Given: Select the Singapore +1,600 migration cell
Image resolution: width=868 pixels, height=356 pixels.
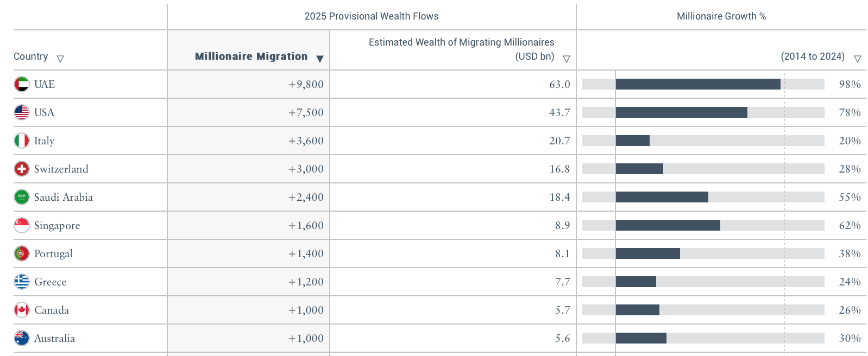Looking at the screenshot, I should click(306, 225).
